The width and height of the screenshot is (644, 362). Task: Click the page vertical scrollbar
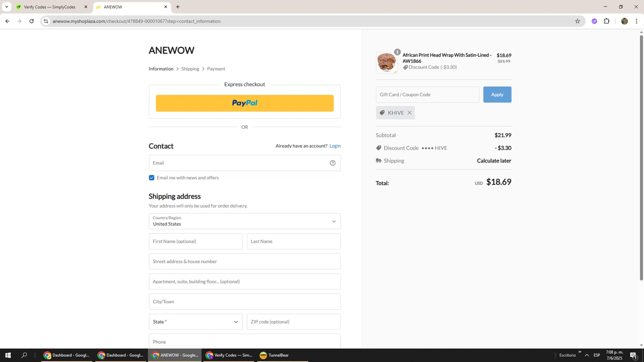(641, 158)
